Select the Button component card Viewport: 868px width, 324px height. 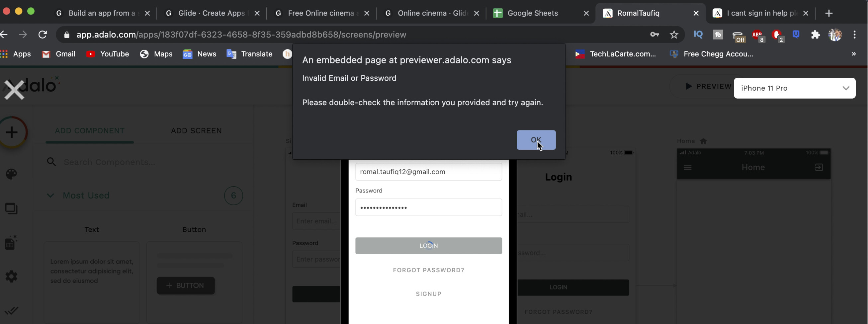click(x=194, y=282)
